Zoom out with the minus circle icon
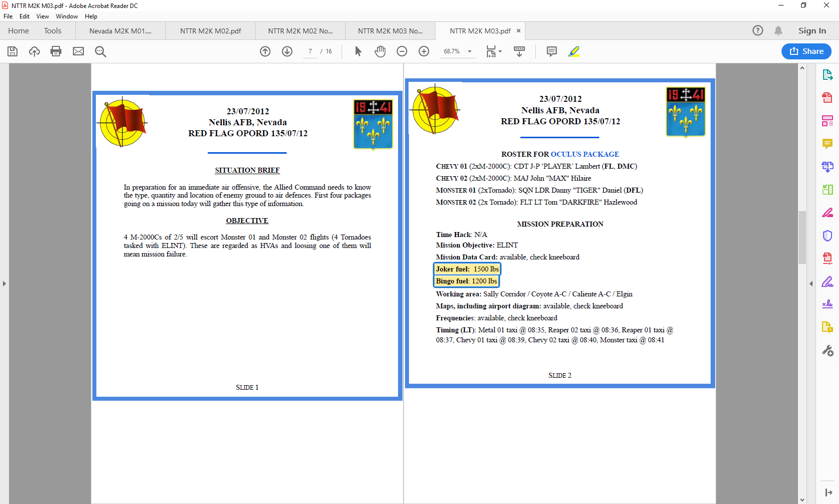The width and height of the screenshot is (839, 504). (402, 51)
